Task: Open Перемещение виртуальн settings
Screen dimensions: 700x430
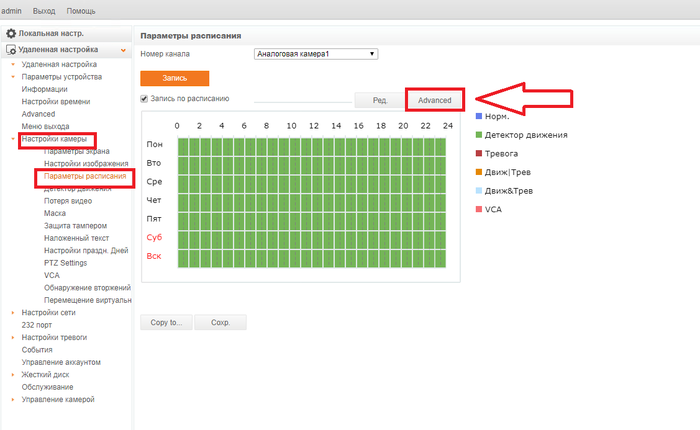Action: click(x=88, y=300)
